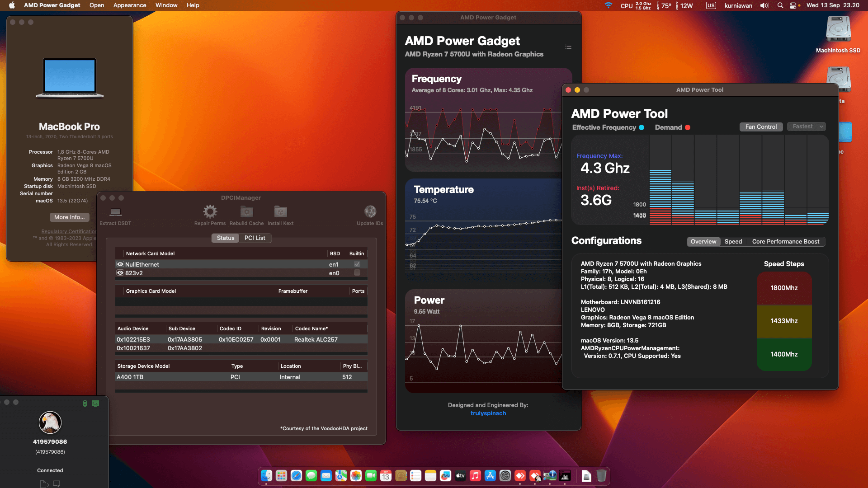The image size is (868, 488).
Task: Toggle eye icon for 823v2 row
Action: click(x=120, y=273)
